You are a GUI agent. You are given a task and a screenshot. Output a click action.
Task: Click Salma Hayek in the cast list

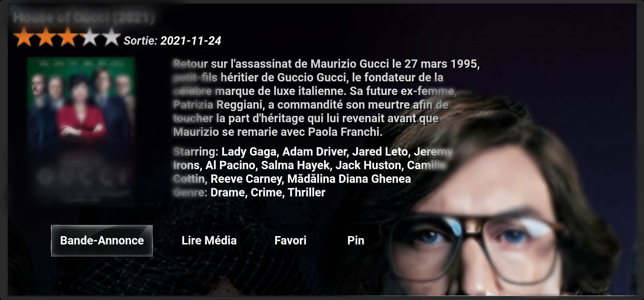[x=295, y=165]
